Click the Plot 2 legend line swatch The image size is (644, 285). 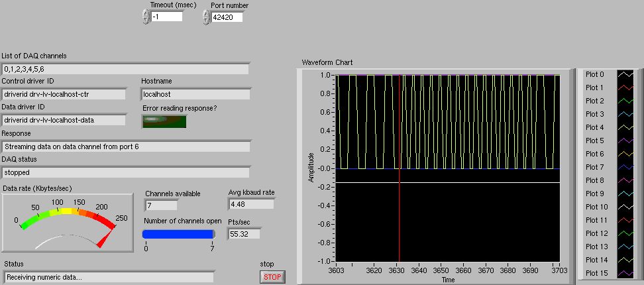625,101
